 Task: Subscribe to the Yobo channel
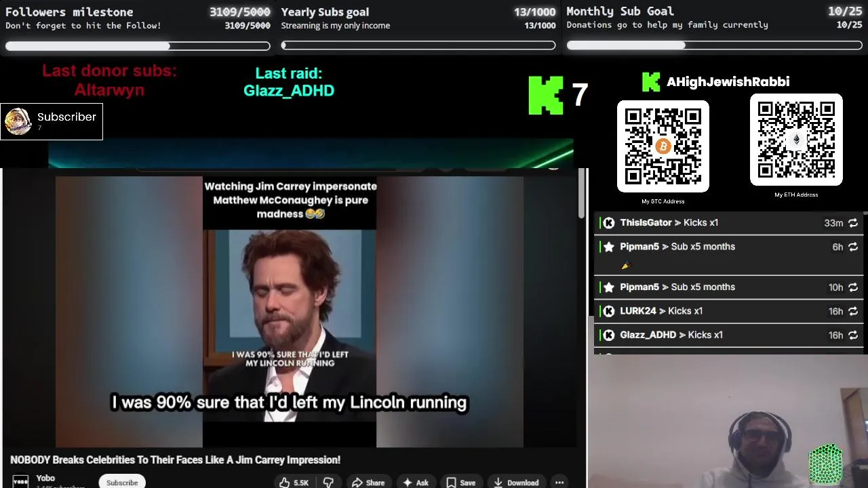click(x=122, y=483)
